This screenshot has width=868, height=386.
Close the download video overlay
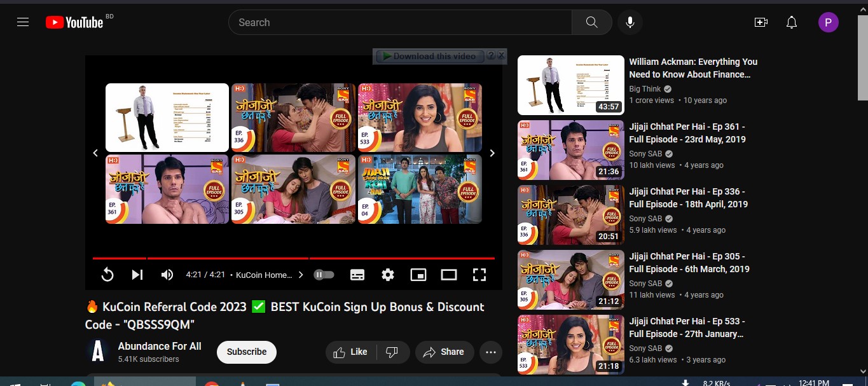[x=501, y=56]
